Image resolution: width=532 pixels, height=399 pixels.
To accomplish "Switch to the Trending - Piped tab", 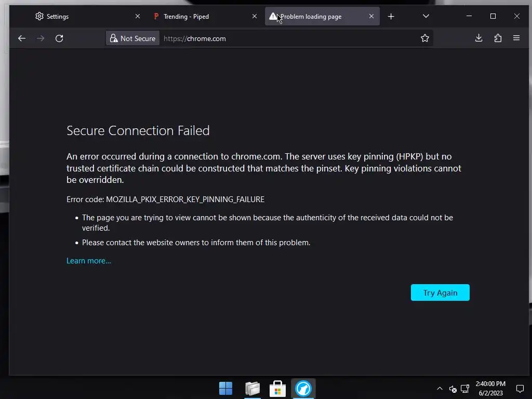I will [x=197, y=17].
